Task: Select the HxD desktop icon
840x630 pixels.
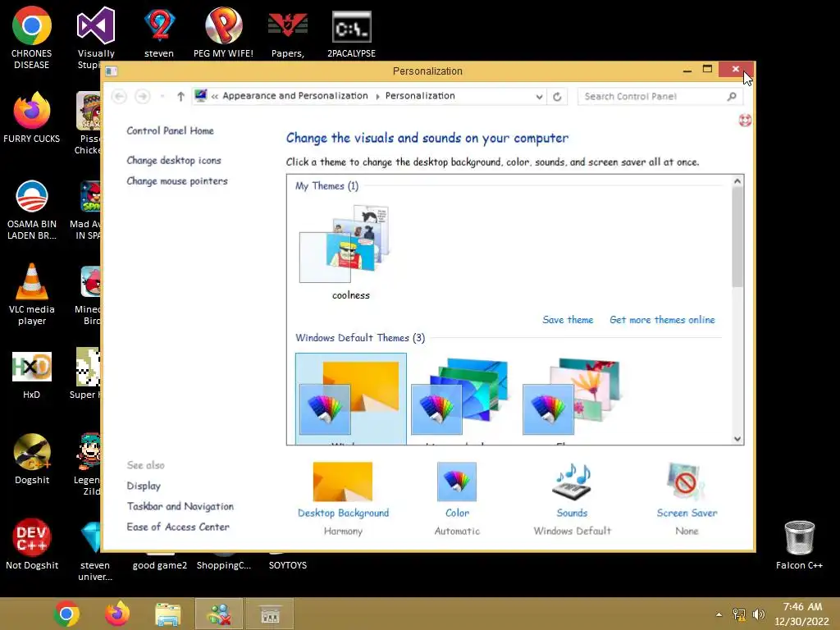Action: click(x=32, y=375)
